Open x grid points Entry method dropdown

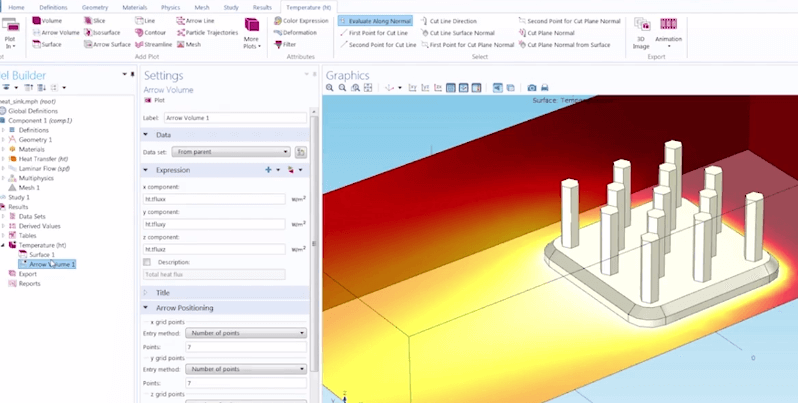pyautogui.click(x=246, y=333)
